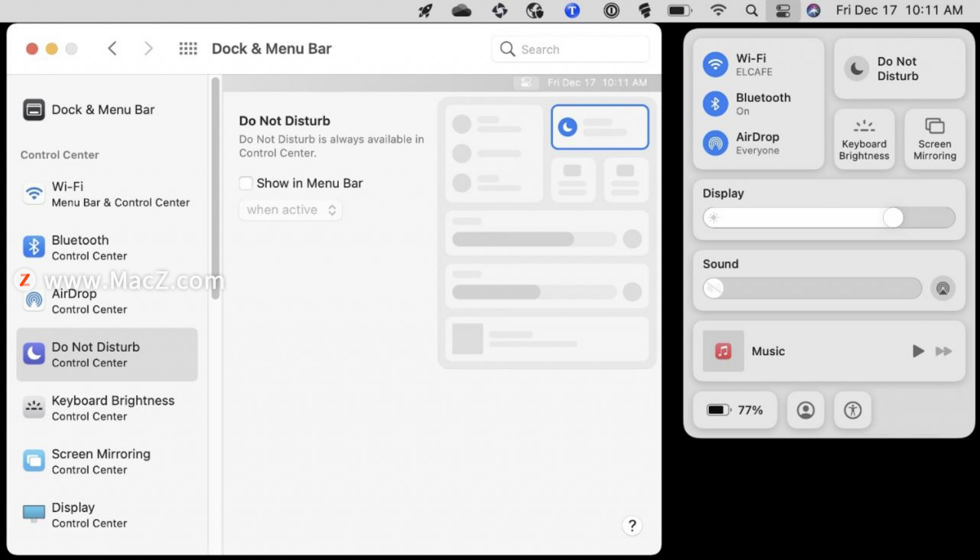This screenshot has height=560, width=980.
Task: Click the Siri icon in menu bar
Action: coord(813,11)
